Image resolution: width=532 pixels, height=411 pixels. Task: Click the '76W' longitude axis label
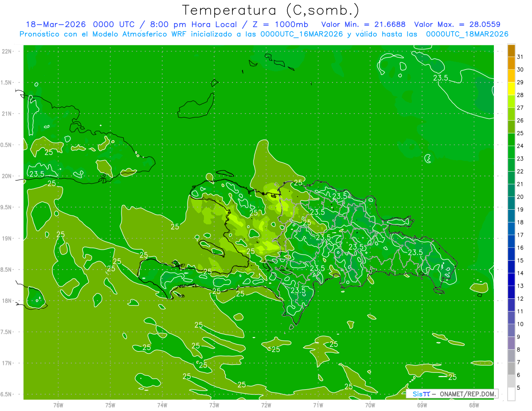(58, 405)
